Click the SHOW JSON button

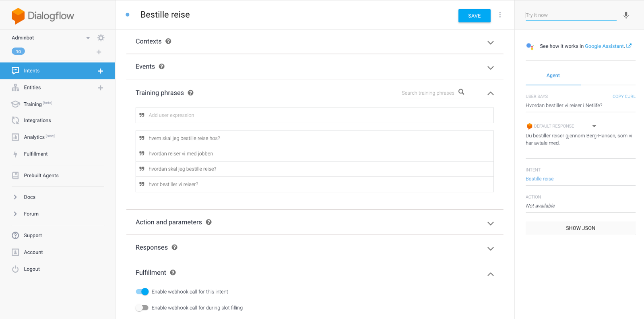click(x=580, y=228)
